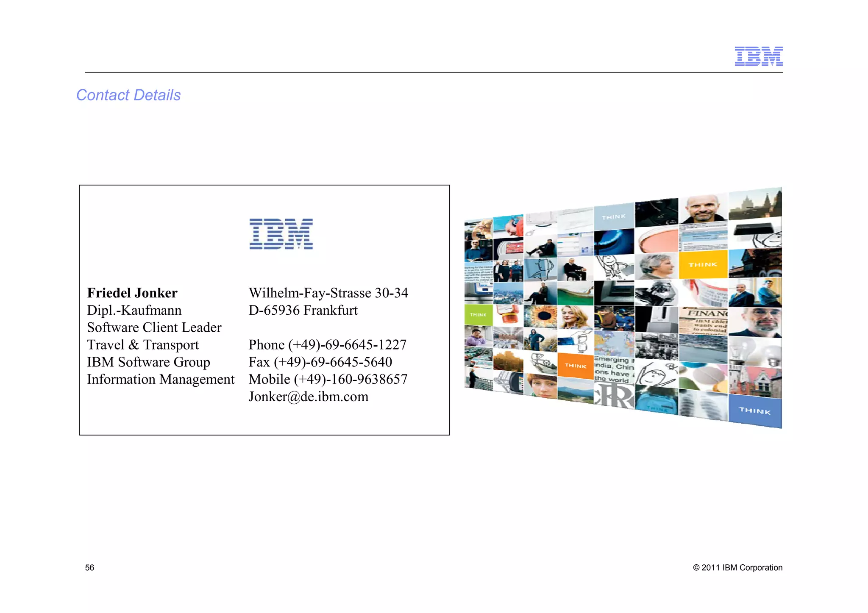Screen dimensions: 868x613
Task: Open the email link Jonker@de.ibm.com
Action: pyautogui.click(x=309, y=397)
